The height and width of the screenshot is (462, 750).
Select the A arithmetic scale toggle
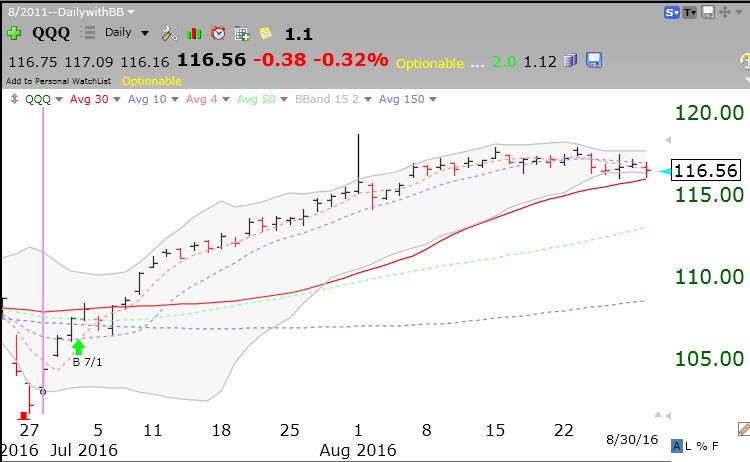pyautogui.click(x=676, y=446)
